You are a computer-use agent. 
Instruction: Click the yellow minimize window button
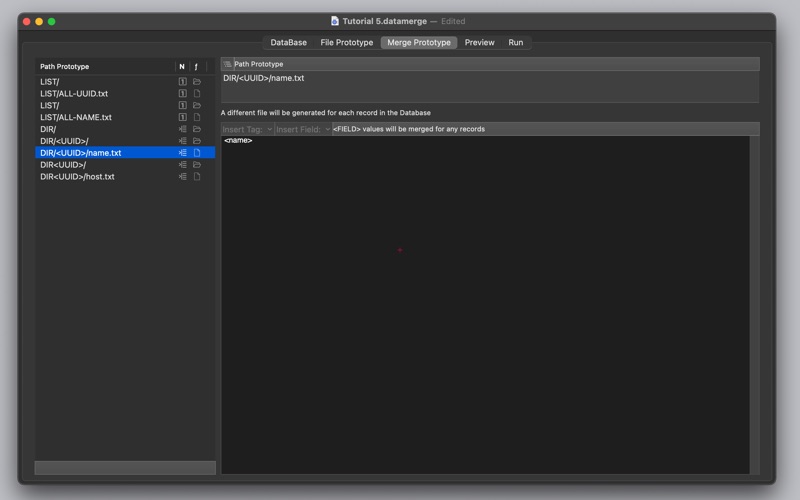(39, 21)
